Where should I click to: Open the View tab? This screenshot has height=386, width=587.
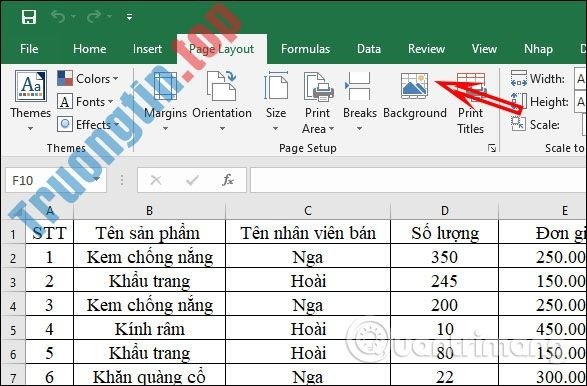point(484,49)
